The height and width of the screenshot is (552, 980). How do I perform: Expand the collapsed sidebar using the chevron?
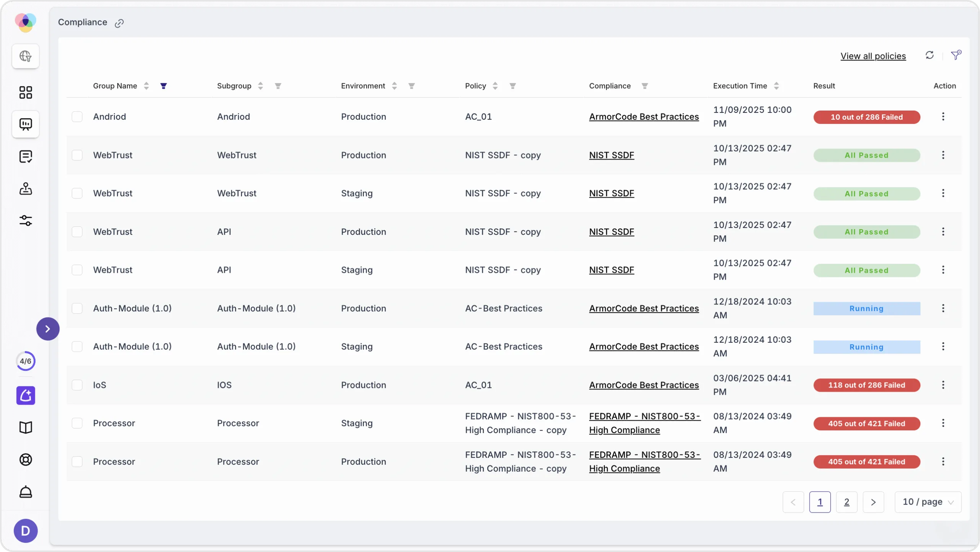47,328
